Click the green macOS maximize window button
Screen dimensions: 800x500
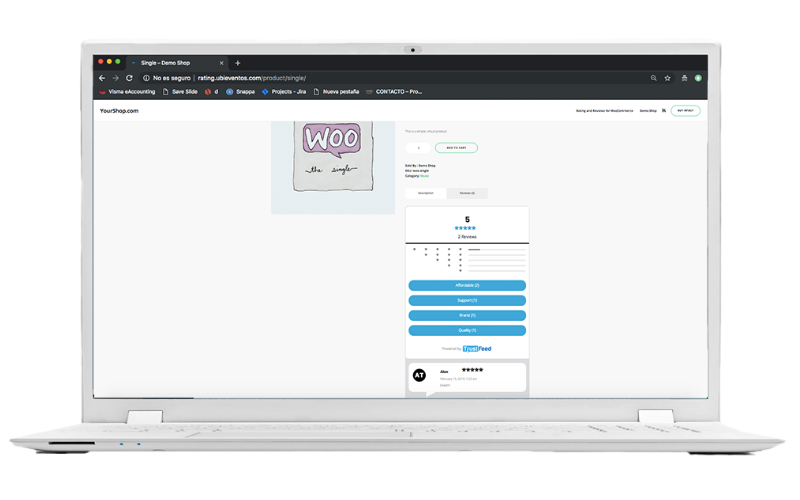[118, 62]
